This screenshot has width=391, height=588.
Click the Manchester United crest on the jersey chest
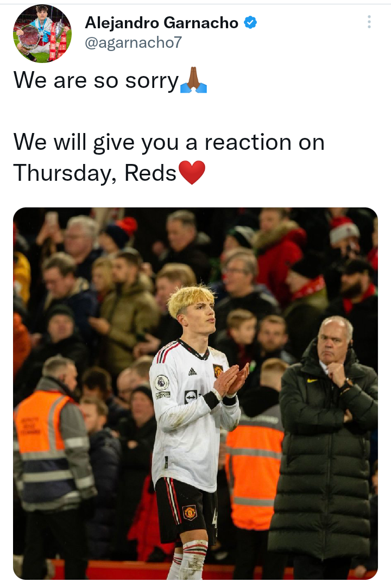(x=218, y=370)
